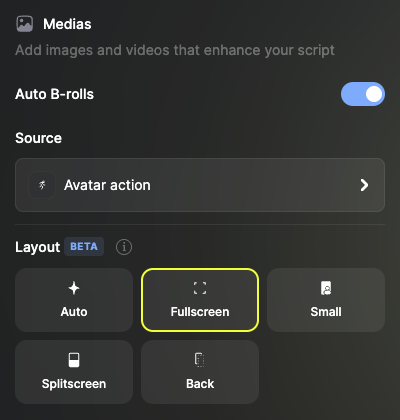The image size is (400, 420).
Task: Click the running figure Avatar action icon
Action: [42, 185]
